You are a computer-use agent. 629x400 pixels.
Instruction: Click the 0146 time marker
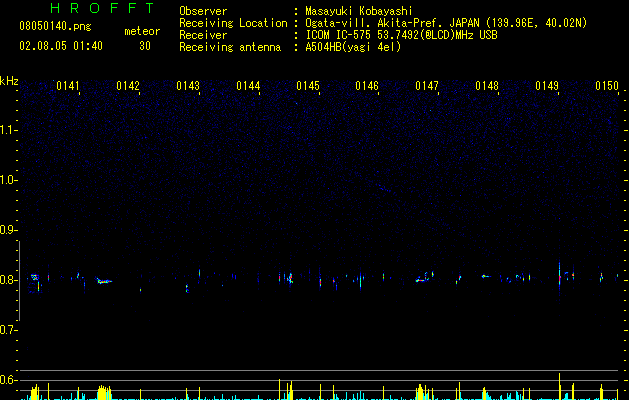367,86
